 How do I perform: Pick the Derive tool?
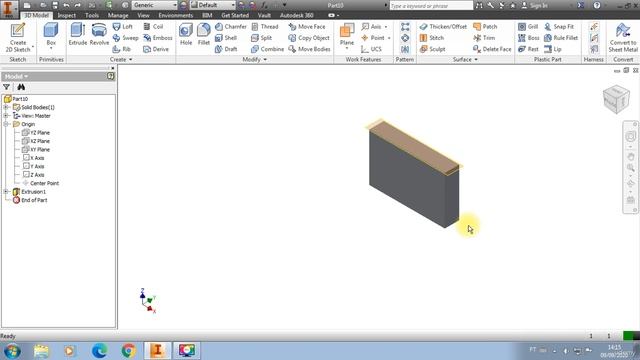pos(156,49)
